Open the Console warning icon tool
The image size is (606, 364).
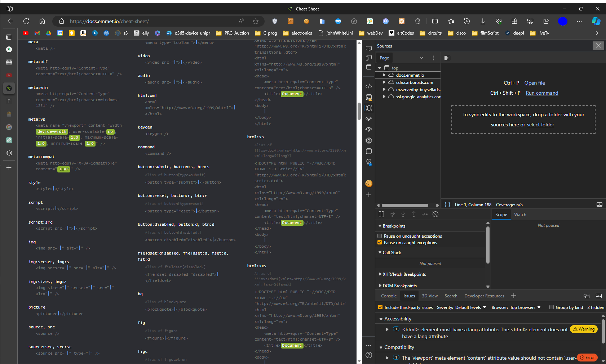369,97
